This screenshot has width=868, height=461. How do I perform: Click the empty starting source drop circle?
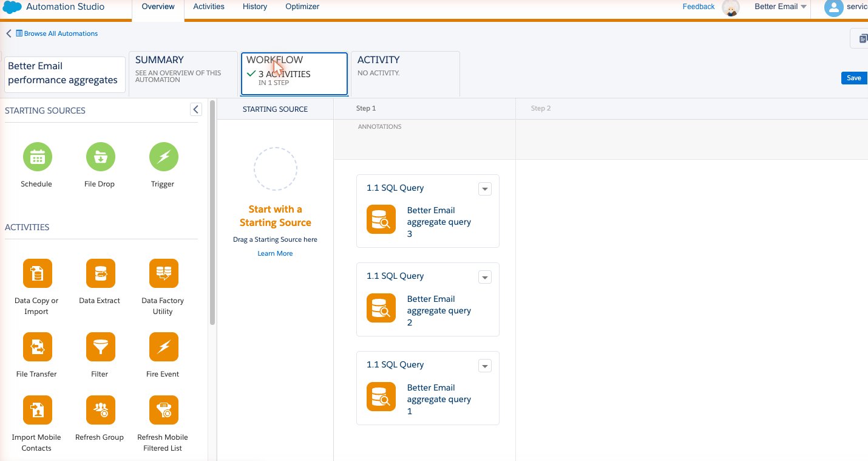coord(276,169)
